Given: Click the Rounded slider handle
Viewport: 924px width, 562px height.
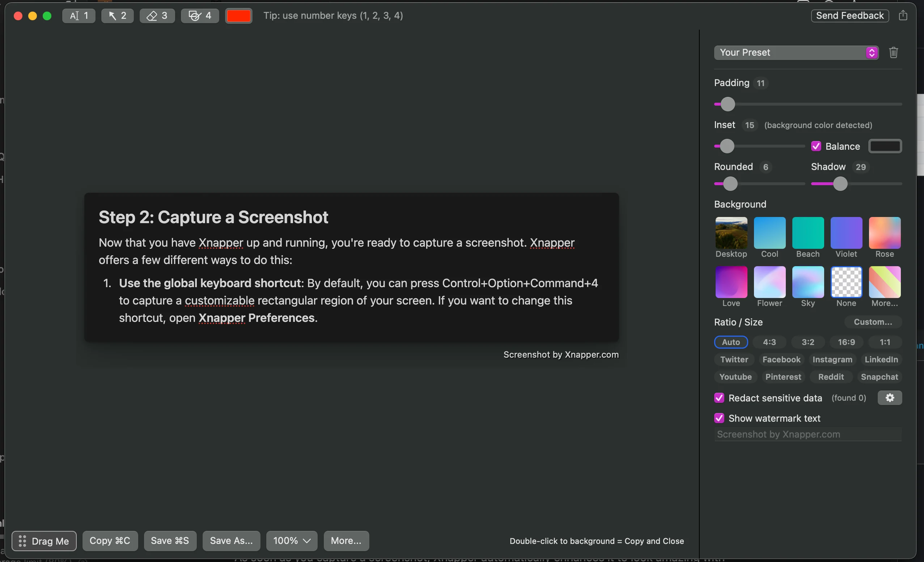Looking at the screenshot, I should pyautogui.click(x=730, y=184).
